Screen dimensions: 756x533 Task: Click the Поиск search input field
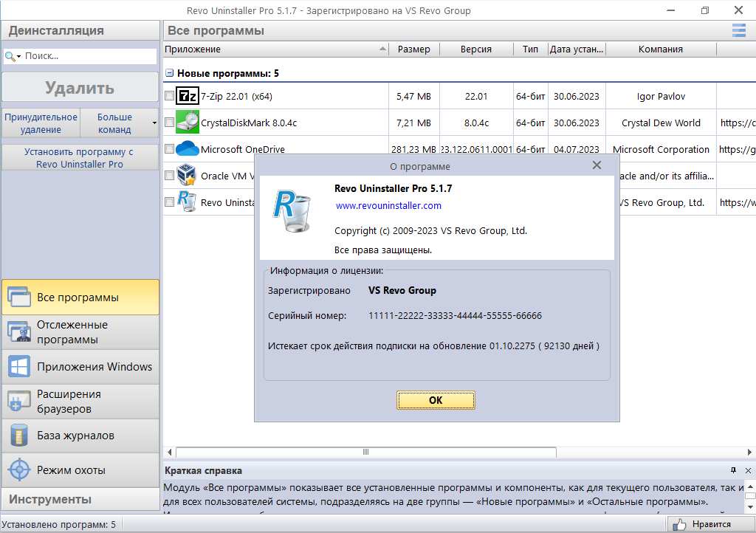pos(89,56)
